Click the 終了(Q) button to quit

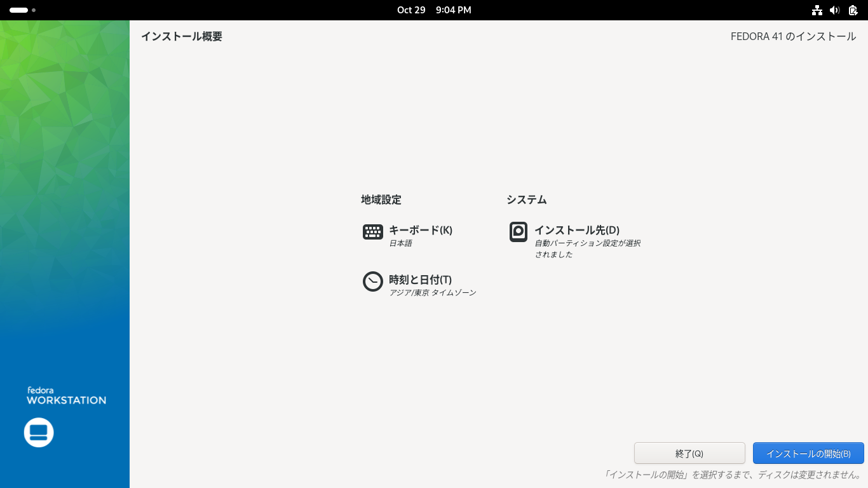pos(689,454)
